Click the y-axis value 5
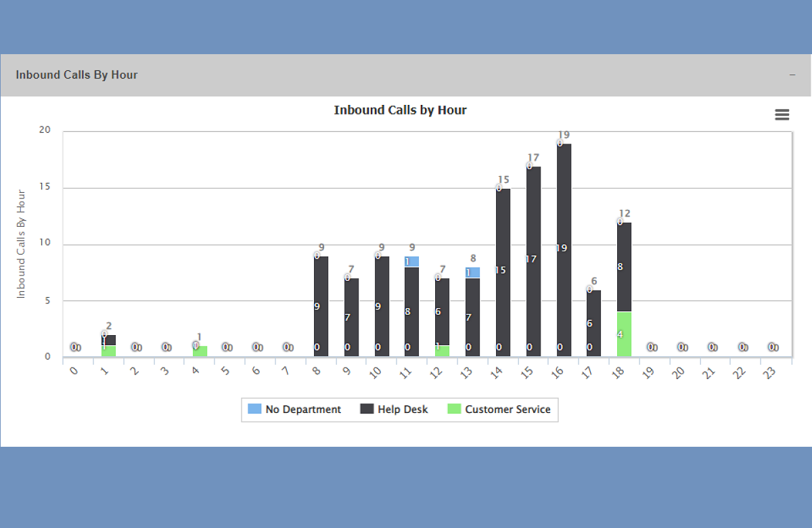The image size is (812, 528). click(47, 301)
